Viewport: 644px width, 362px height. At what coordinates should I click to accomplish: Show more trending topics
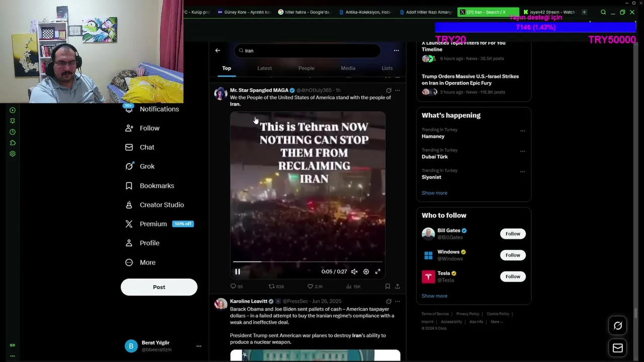point(434,193)
